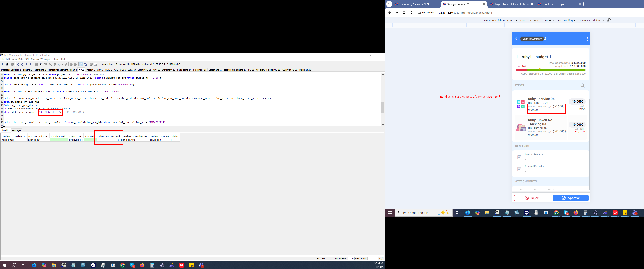Click the result filter funnel icon
Image resolution: width=644 pixels, height=269 pixels.
tap(59, 65)
